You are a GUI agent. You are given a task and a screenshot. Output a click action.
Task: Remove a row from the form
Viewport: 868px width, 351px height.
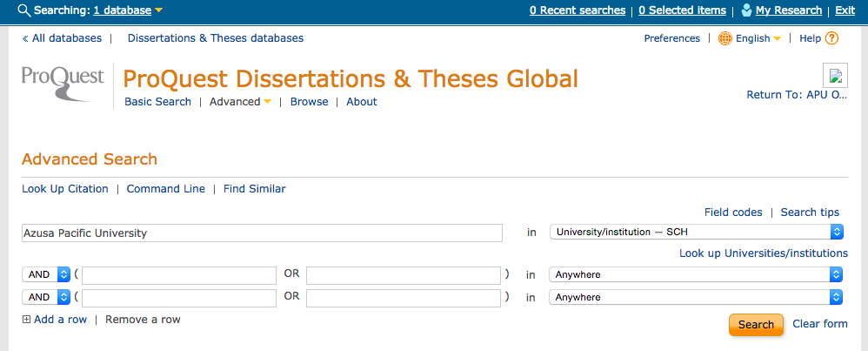(143, 320)
